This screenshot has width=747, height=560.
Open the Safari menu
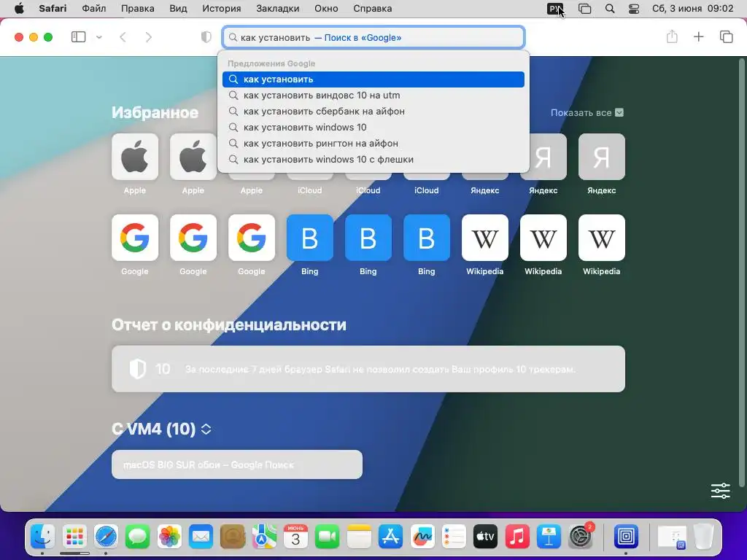point(53,9)
